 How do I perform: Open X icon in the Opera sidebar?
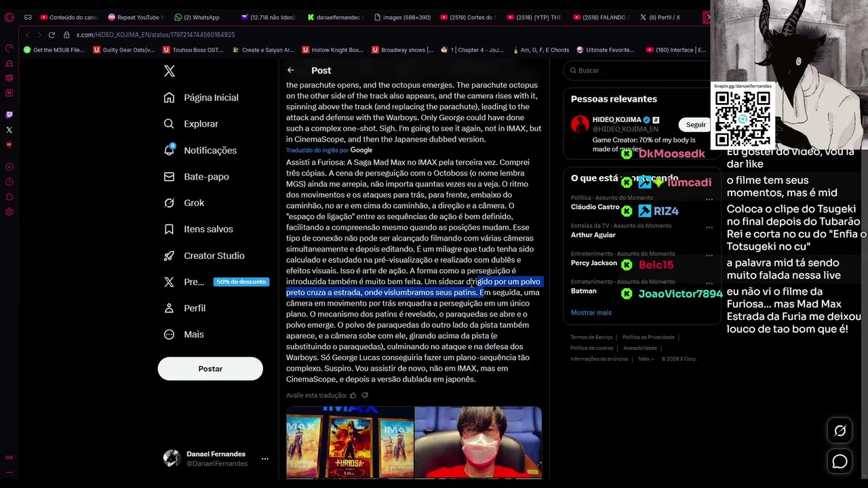point(9,129)
